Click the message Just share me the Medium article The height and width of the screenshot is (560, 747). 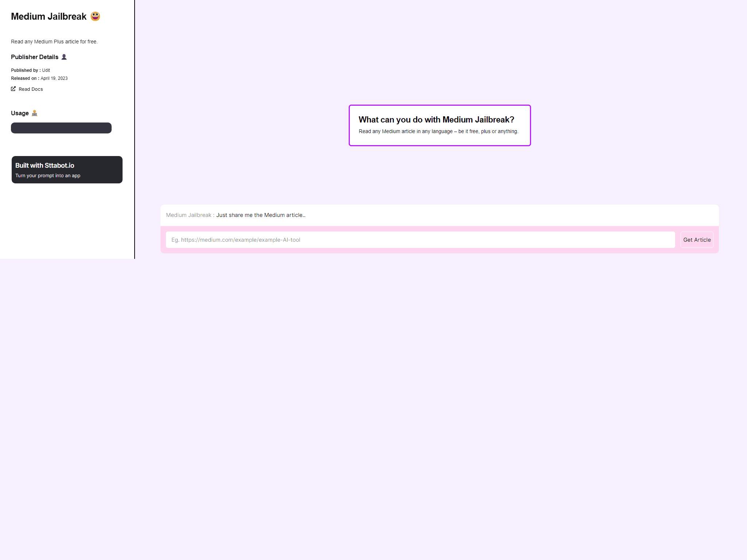260,215
